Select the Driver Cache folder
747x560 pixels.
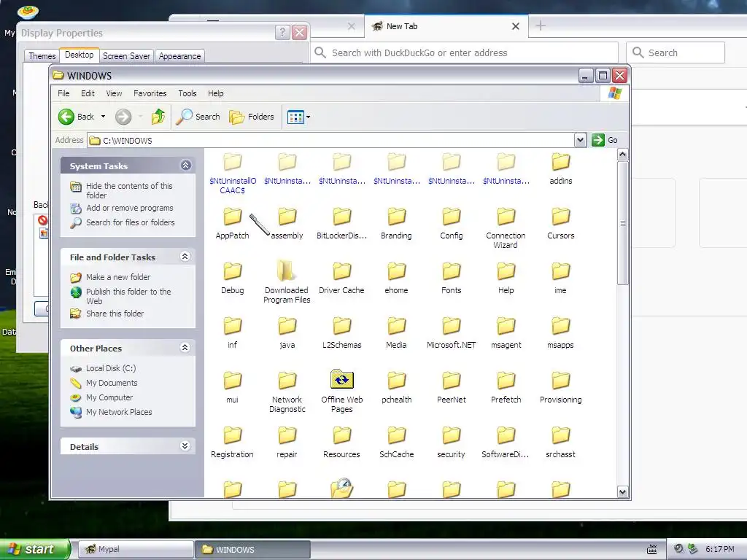[x=341, y=278]
